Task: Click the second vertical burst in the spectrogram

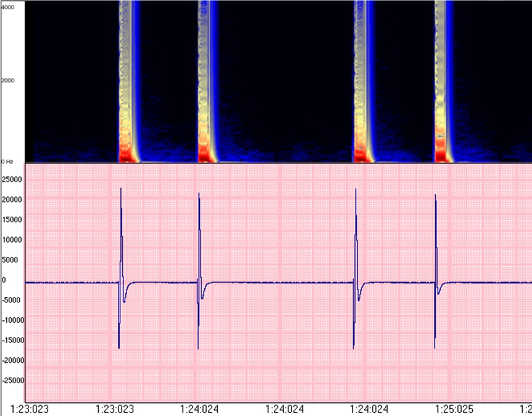Action: (x=206, y=80)
